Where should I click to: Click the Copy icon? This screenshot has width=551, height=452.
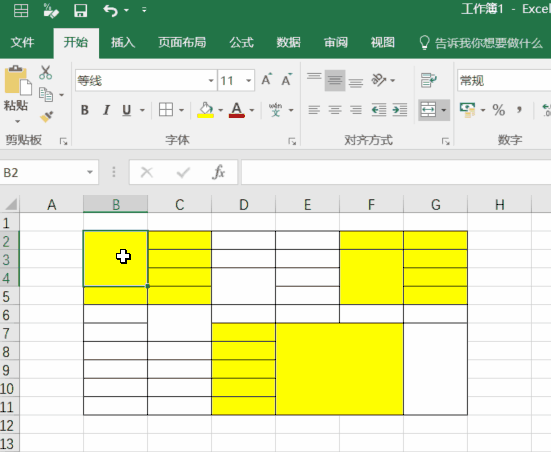(46, 95)
